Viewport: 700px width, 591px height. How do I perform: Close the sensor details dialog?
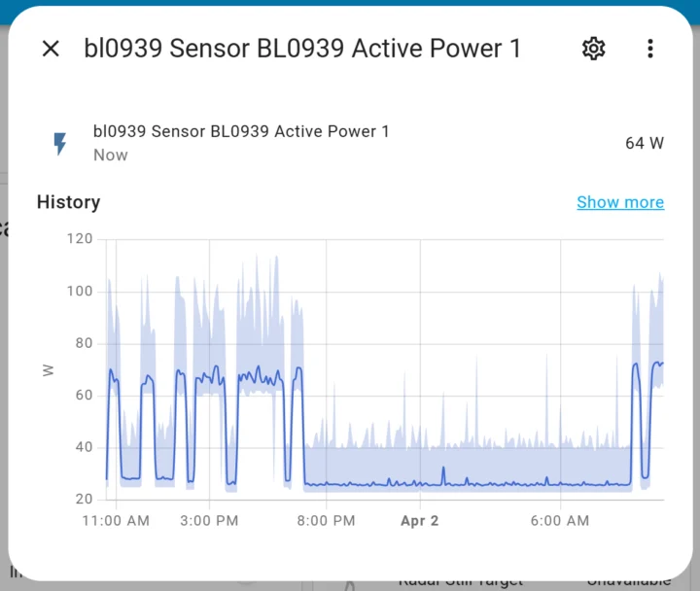point(51,49)
